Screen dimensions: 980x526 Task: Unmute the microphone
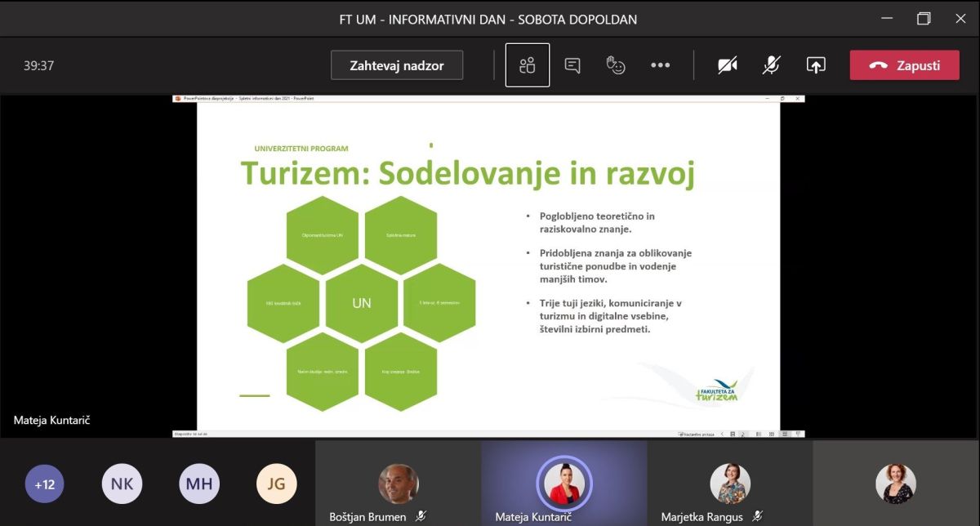(771, 65)
